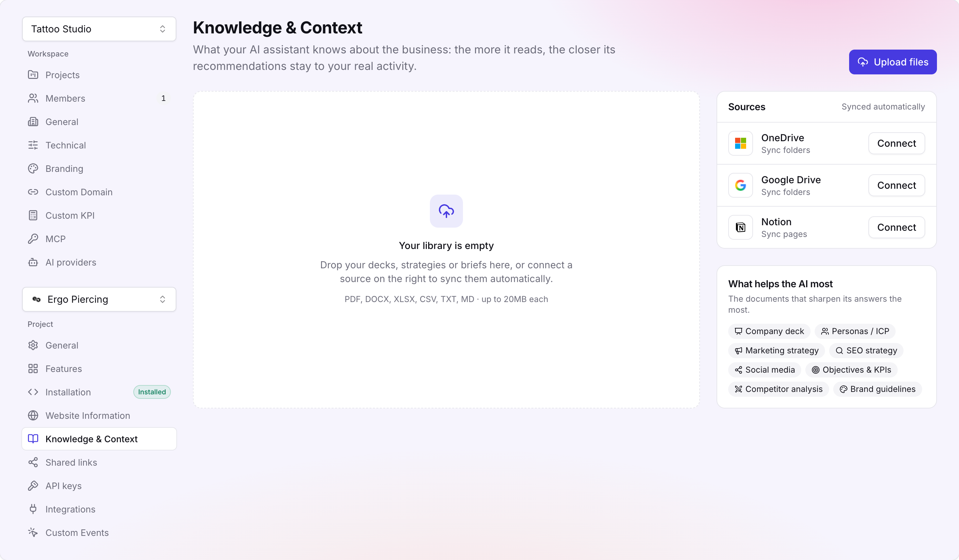Viewport: 959px width, 560px height.
Task: Click the Google Drive logo icon
Action: point(741,185)
